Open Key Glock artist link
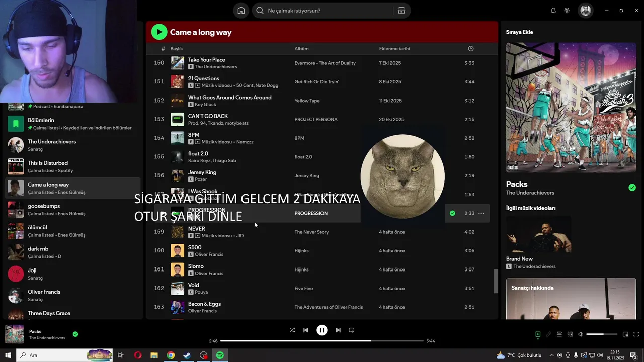This screenshot has width=644, height=362. tap(205, 105)
